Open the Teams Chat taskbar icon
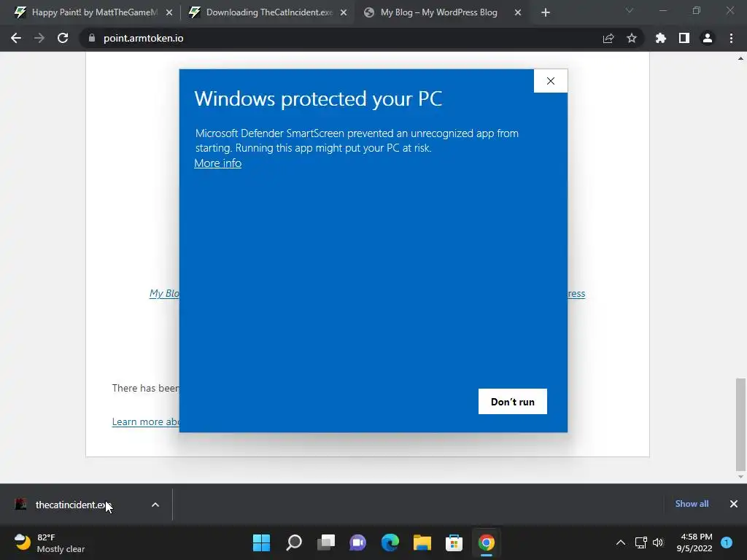Screen dimensions: 747x560 tap(357, 542)
